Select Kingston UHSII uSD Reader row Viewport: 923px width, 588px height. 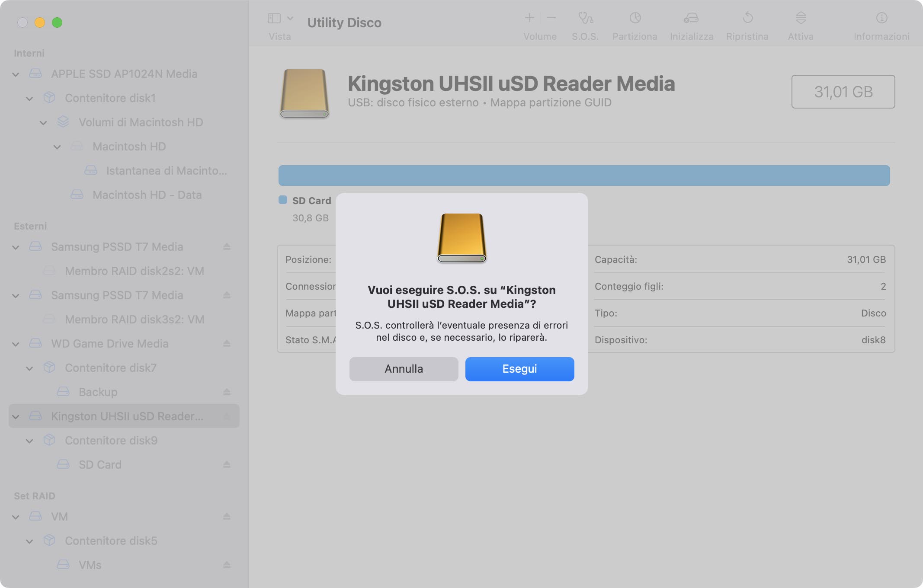[x=124, y=416]
